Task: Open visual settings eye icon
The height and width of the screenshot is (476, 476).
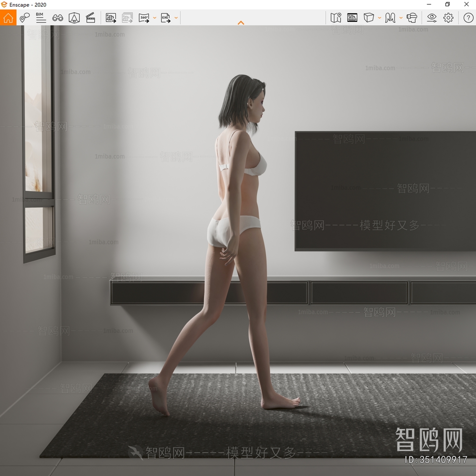Action: pyautogui.click(x=432, y=18)
